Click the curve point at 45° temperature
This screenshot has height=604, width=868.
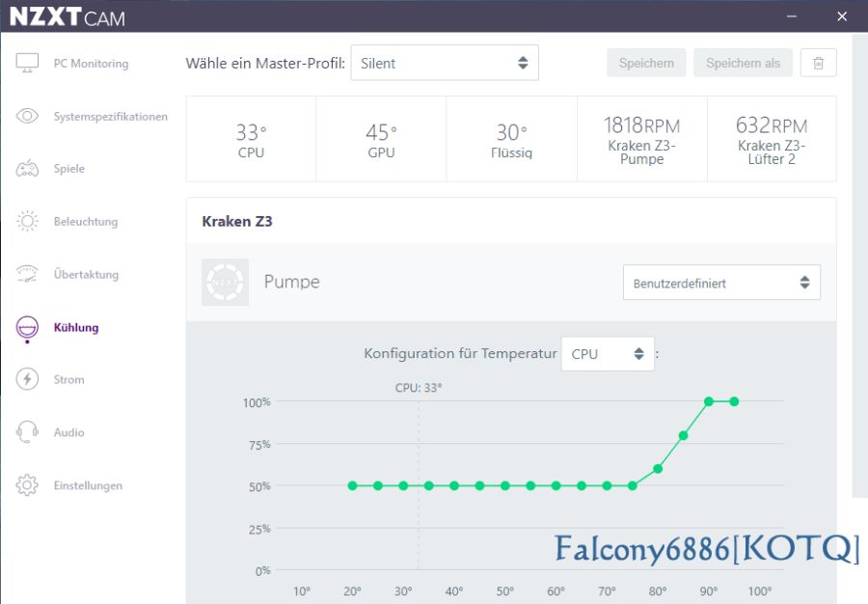click(x=480, y=485)
